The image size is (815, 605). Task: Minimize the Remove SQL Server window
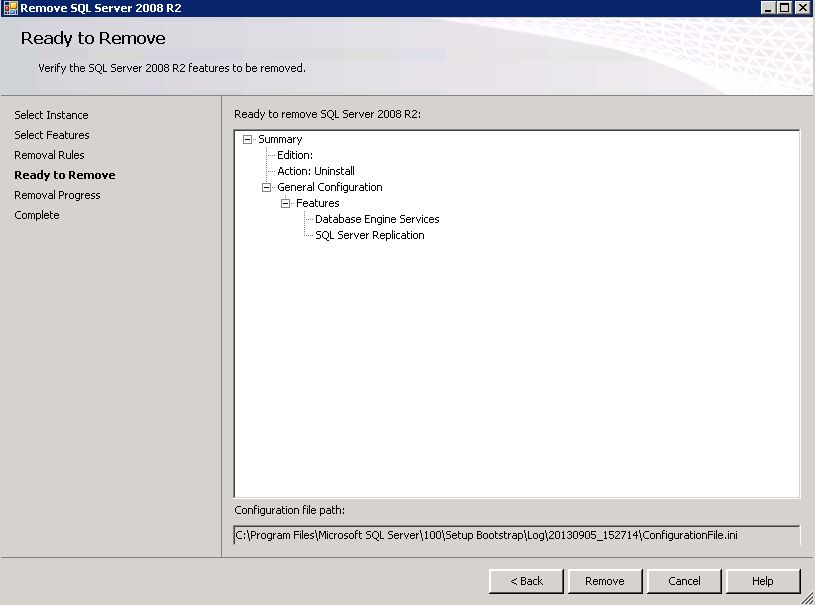point(768,8)
